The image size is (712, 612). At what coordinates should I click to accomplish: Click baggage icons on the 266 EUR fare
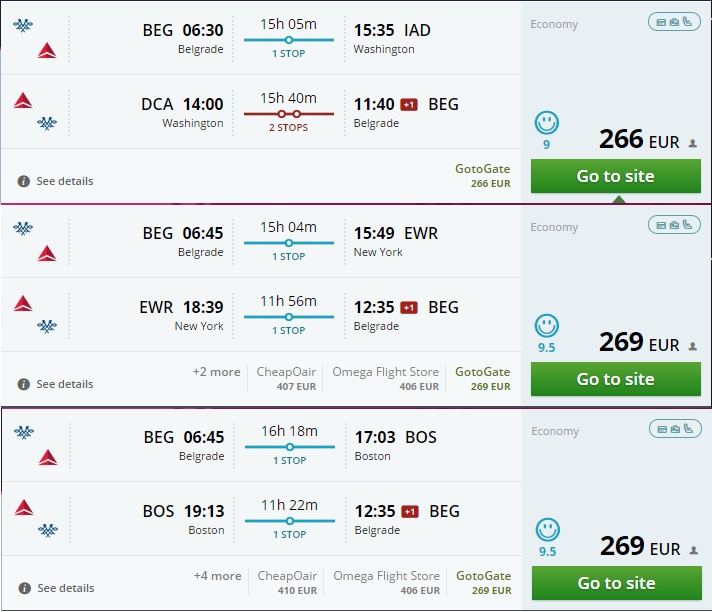pyautogui.click(x=674, y=22)
